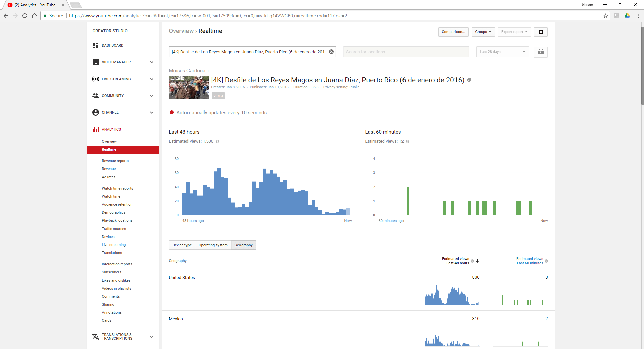The image size is (644, 349).
Task: Bookmark this page with star icon
Action: click(605, 16)
